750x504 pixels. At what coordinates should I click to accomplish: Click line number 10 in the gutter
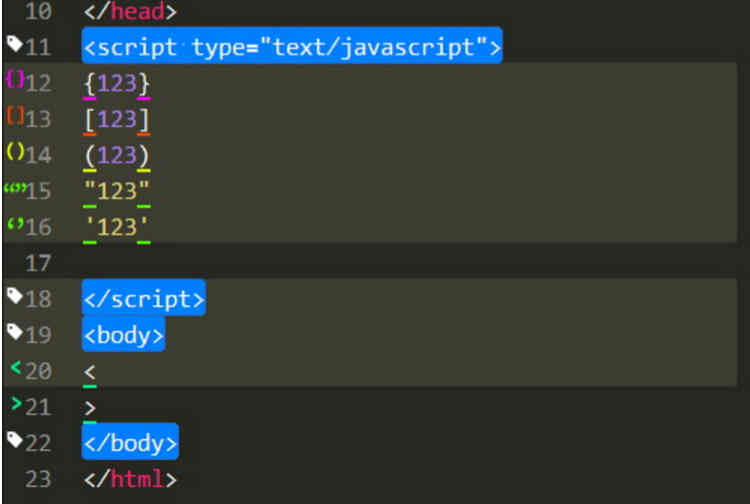pos(38,11)
